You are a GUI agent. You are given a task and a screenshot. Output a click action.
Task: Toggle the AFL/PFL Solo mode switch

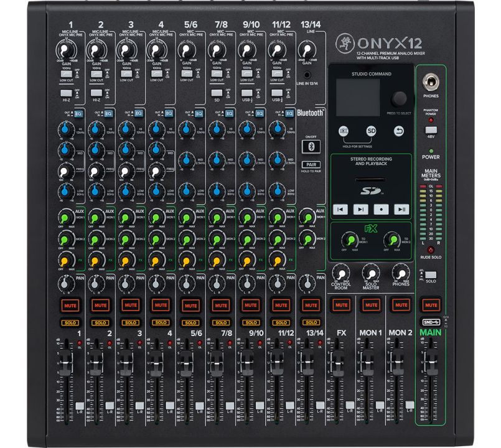(431, 274)
